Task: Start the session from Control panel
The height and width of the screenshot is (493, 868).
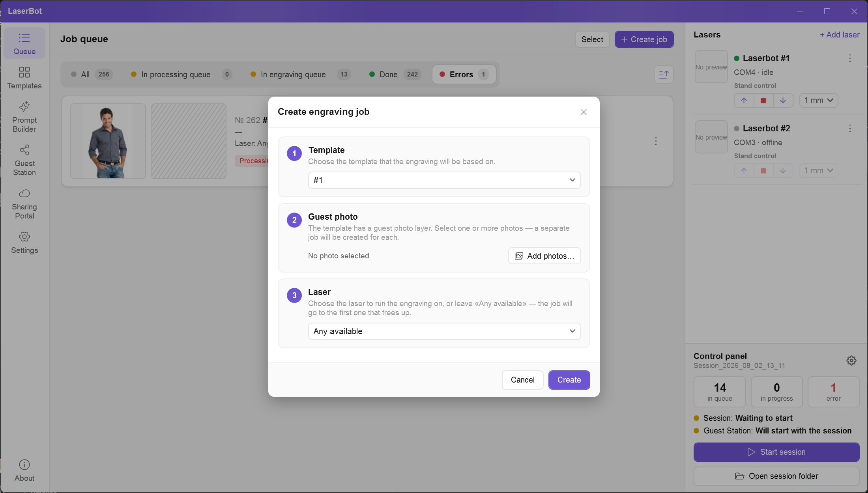Action: coord(776,452)
